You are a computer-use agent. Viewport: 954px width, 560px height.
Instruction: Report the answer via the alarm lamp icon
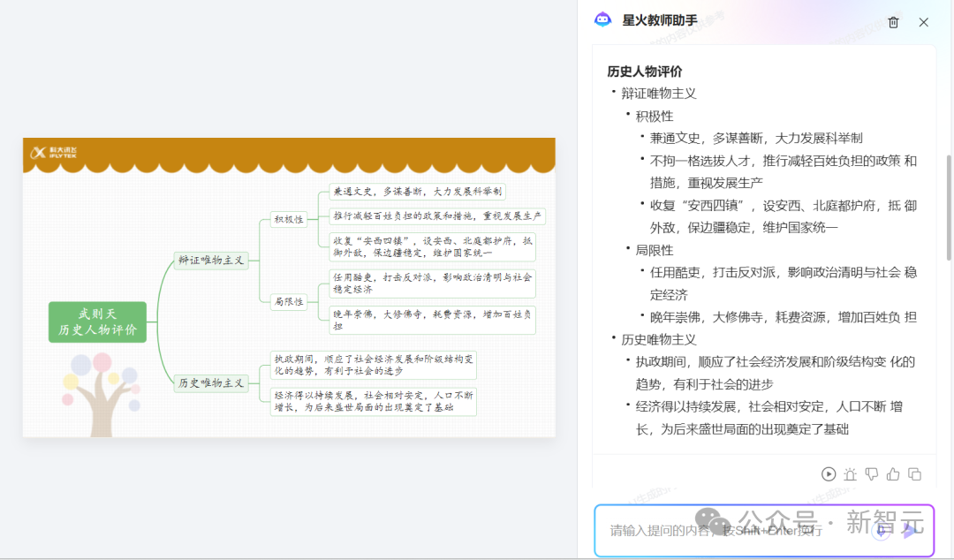pyautogui.click(x=850, y=474)
